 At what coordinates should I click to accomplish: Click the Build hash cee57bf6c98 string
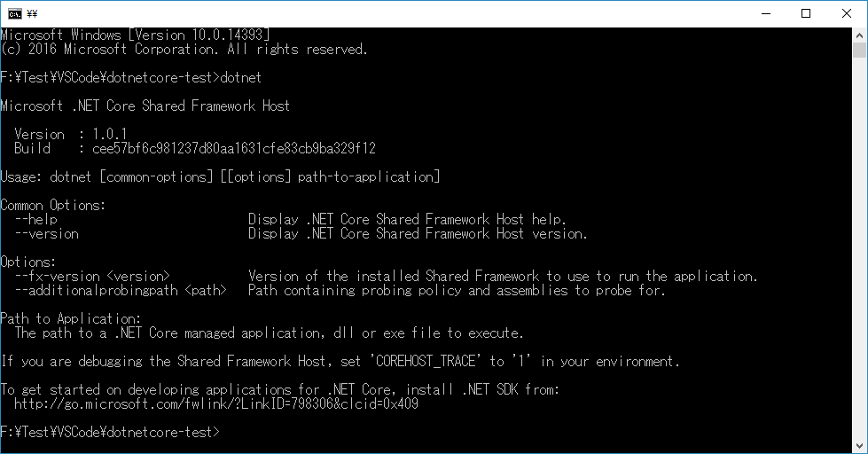pos(234,148)
